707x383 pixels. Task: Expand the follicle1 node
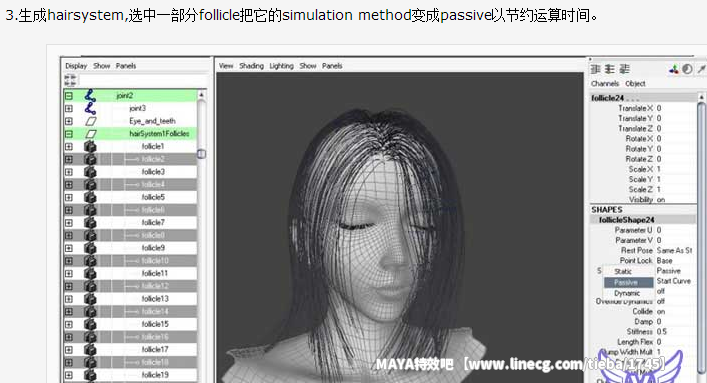point(69,146)
